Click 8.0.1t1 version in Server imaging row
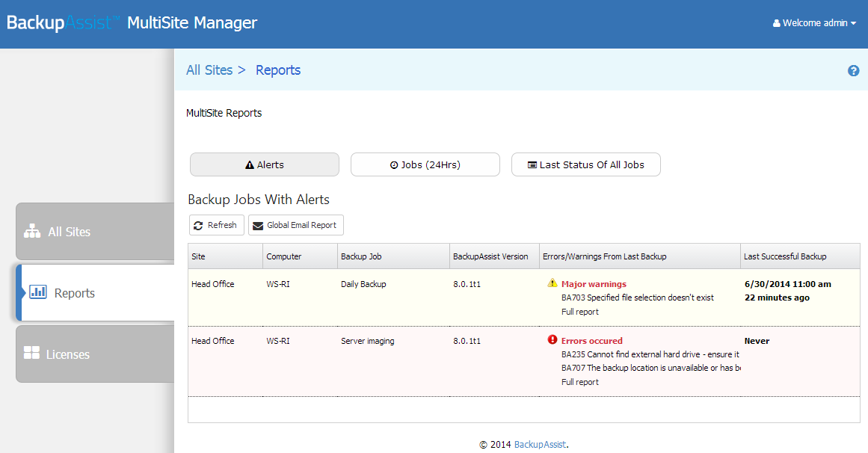This screenshot has height=453, width=868. click(x=467, y=341)
